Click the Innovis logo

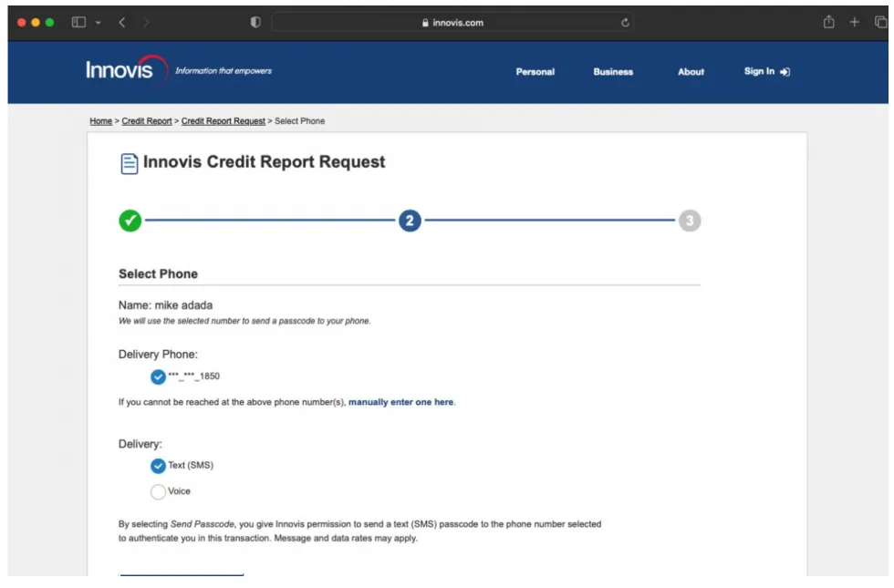[127, 70]
